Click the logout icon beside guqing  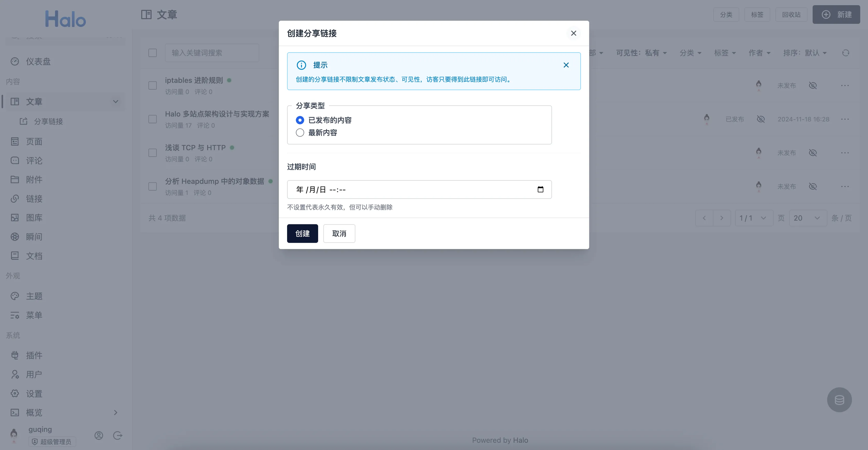tap(118, 435)
